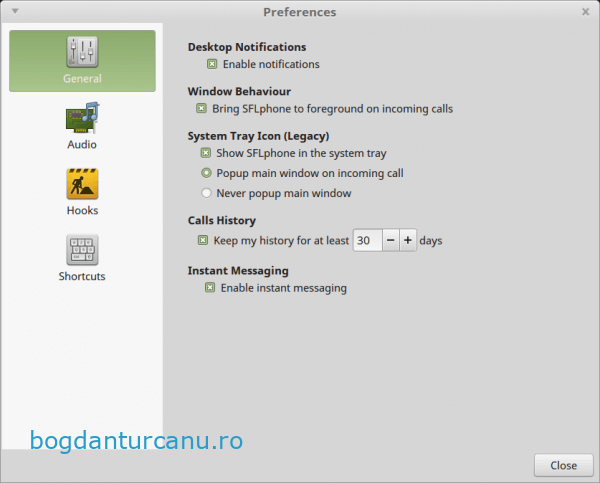Close the Preferences window with the X
The image size is (600, 483).
click(x=585, y=12)
